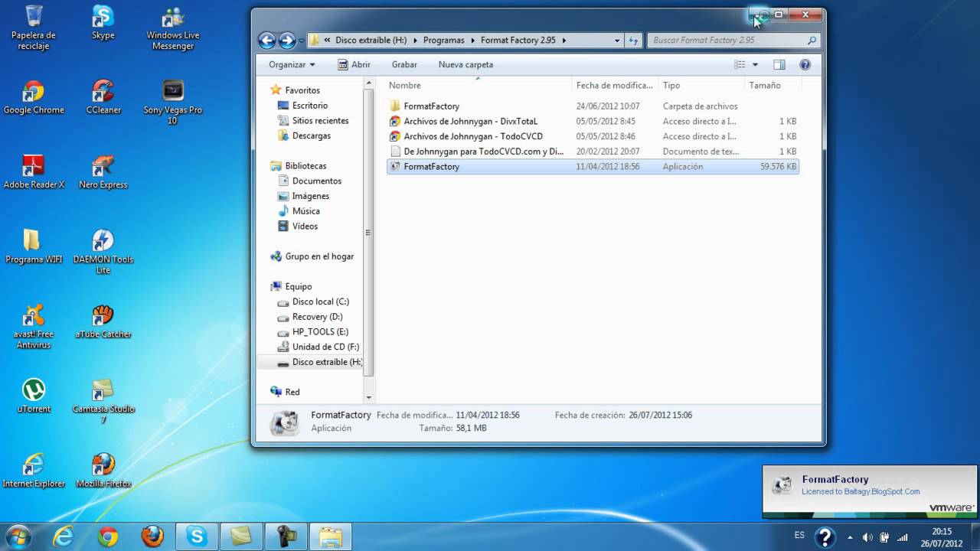Viewport: 980px width, 551px height.
Task: Launch Mozilla Firefox desktop shortcut
Action: 103,471
